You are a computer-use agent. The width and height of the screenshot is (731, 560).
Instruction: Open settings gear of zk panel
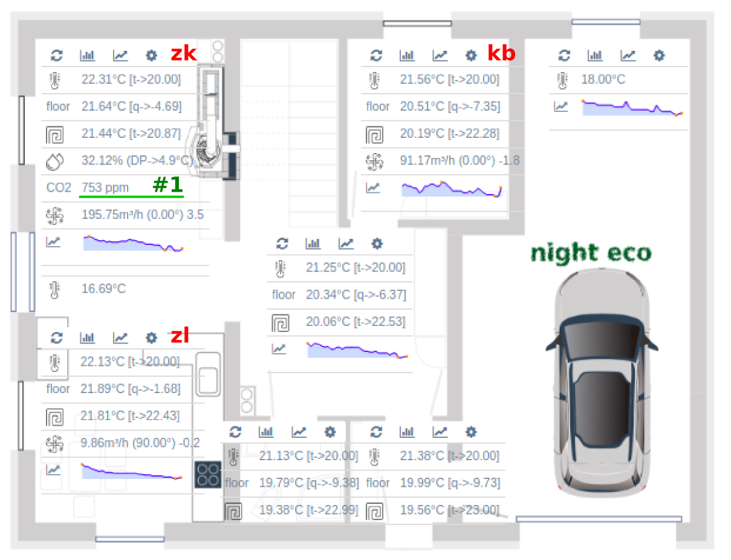pyautogui.click(x=151, y=56)
